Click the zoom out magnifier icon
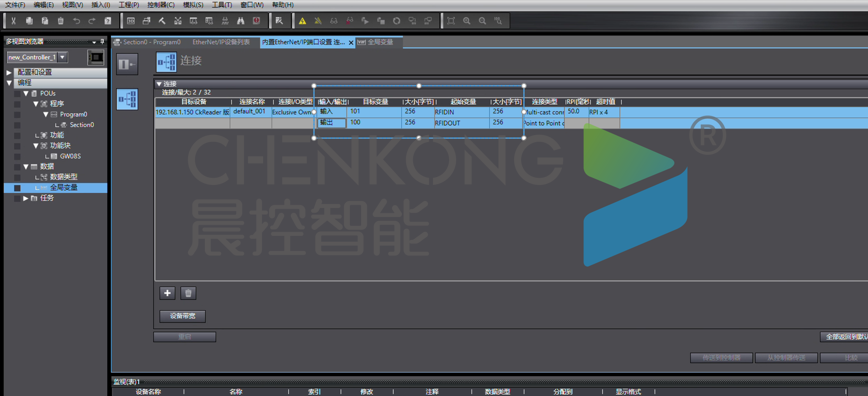The image size is (868, 396). click(x=482, y=21)
